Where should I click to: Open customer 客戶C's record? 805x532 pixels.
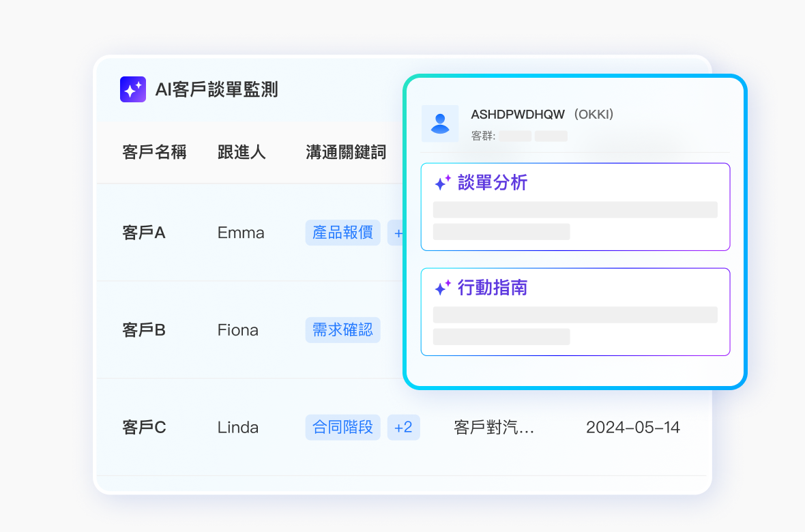[143, 427]
